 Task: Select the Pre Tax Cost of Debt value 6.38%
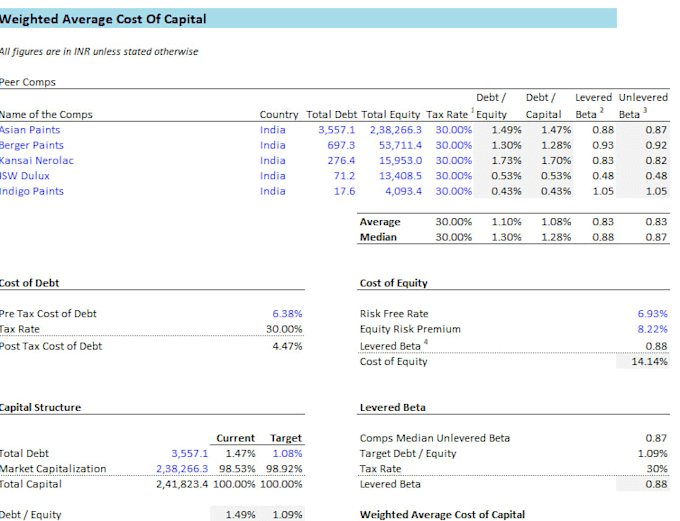287,314
